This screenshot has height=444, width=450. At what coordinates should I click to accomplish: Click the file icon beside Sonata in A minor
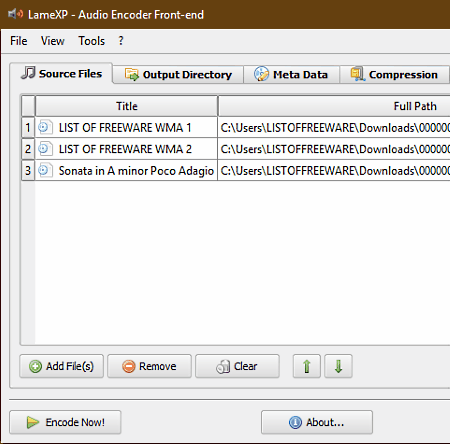(45, 170)
